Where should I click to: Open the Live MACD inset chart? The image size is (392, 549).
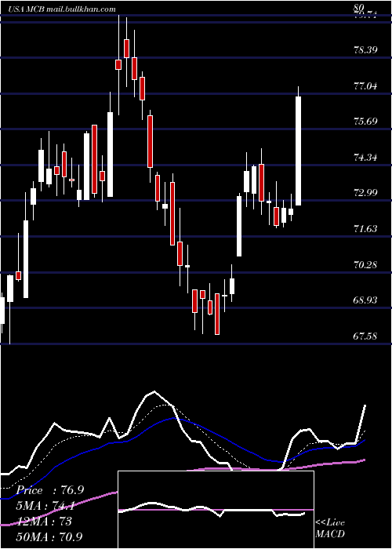tap(216, 510)
